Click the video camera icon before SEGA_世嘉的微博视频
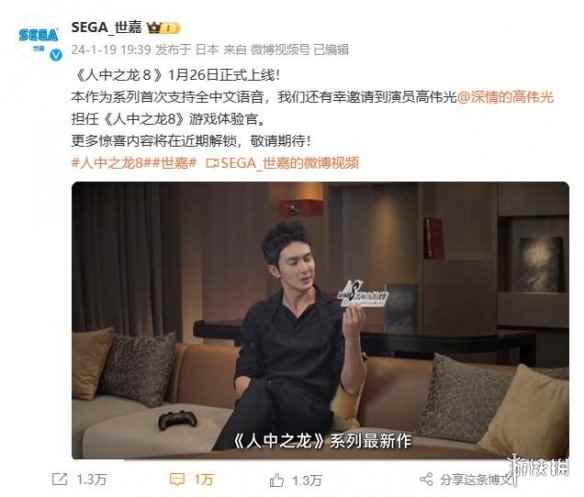Image resolution: width=584 pixels, height=497 pixels. tap(212, 163)
